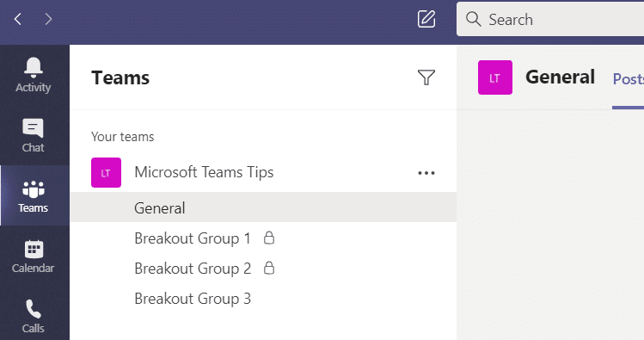Click the Microsoft Teams Tips LT avatar
Image resolution: width=644 pixels, height=340 pixels.
coord(106,173)
